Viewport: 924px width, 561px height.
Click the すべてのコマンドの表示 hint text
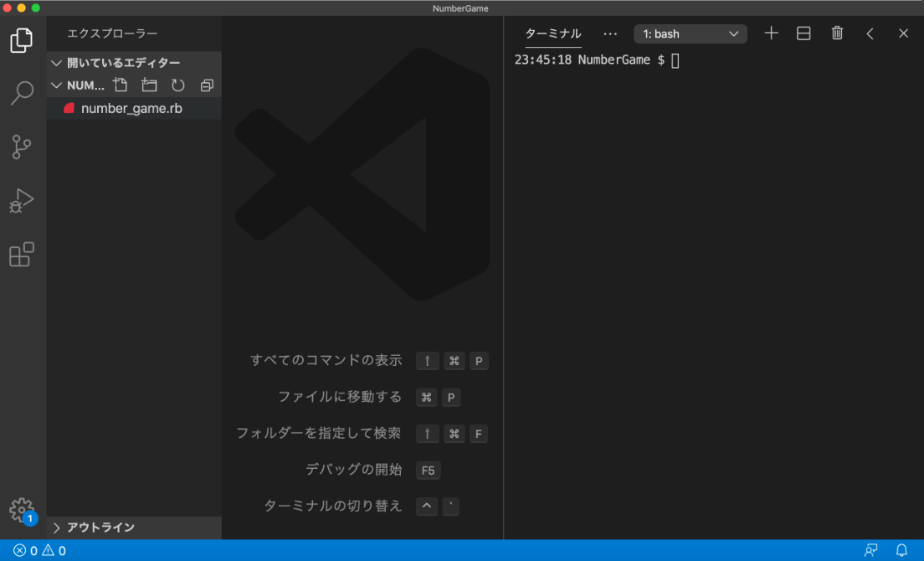[x=326, y=361]
